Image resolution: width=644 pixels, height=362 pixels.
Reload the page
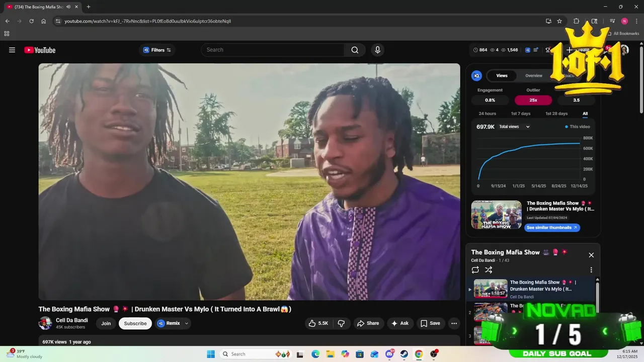[x=31, y=21]
